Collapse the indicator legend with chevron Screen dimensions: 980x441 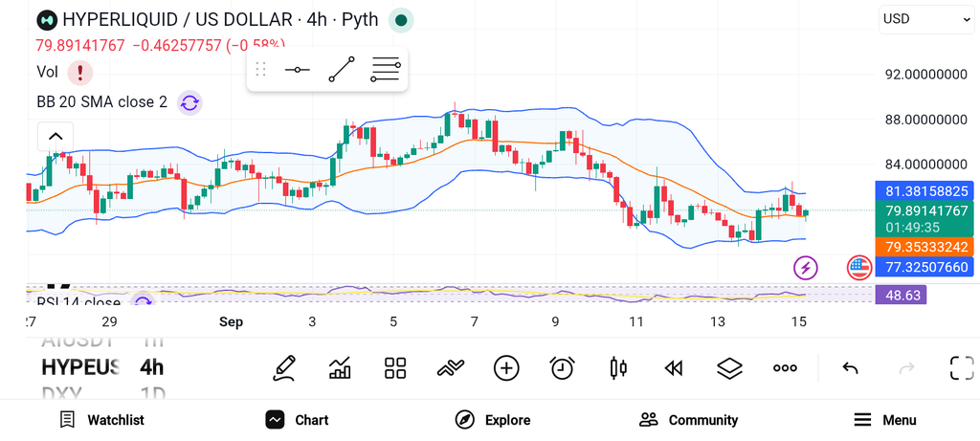[56, 136]
